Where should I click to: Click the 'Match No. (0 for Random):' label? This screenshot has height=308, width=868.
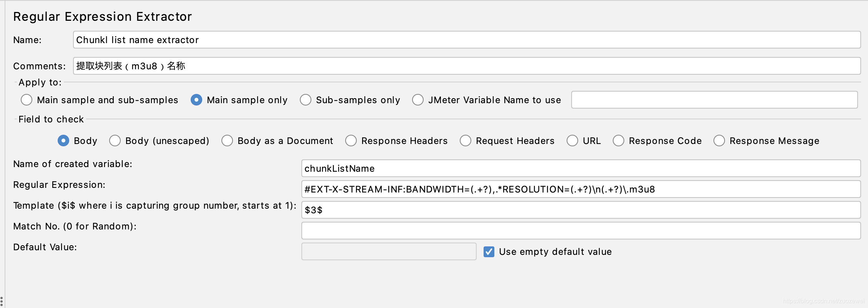[75, 226]
